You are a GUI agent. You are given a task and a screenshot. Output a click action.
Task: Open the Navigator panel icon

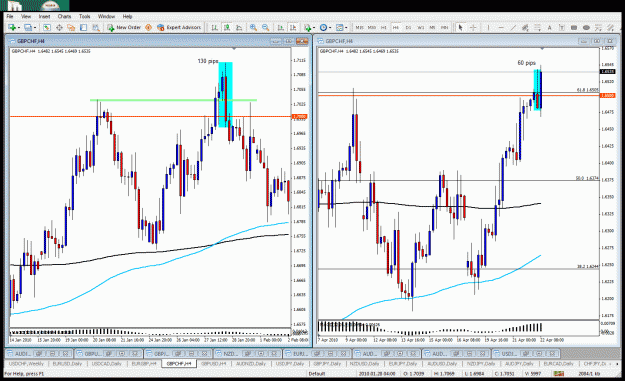click(x=71, y=27)
